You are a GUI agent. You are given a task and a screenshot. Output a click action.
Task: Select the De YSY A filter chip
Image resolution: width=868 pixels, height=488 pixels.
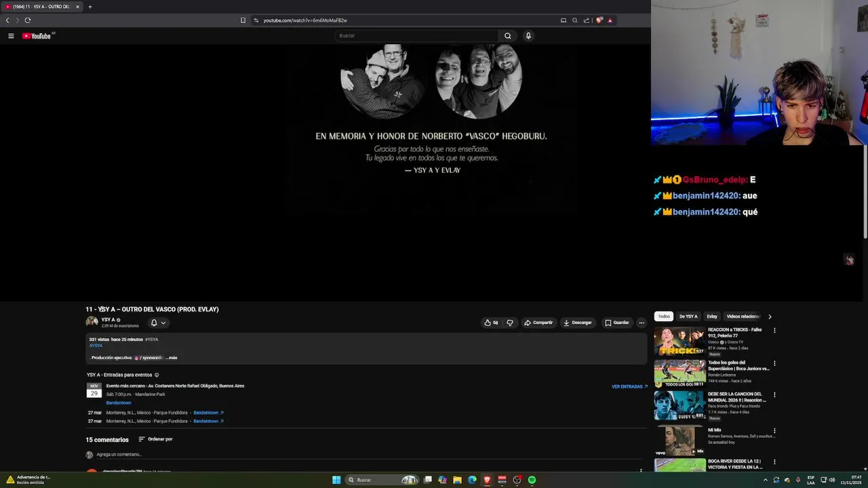pyautogui.click(x=688, y=317)
